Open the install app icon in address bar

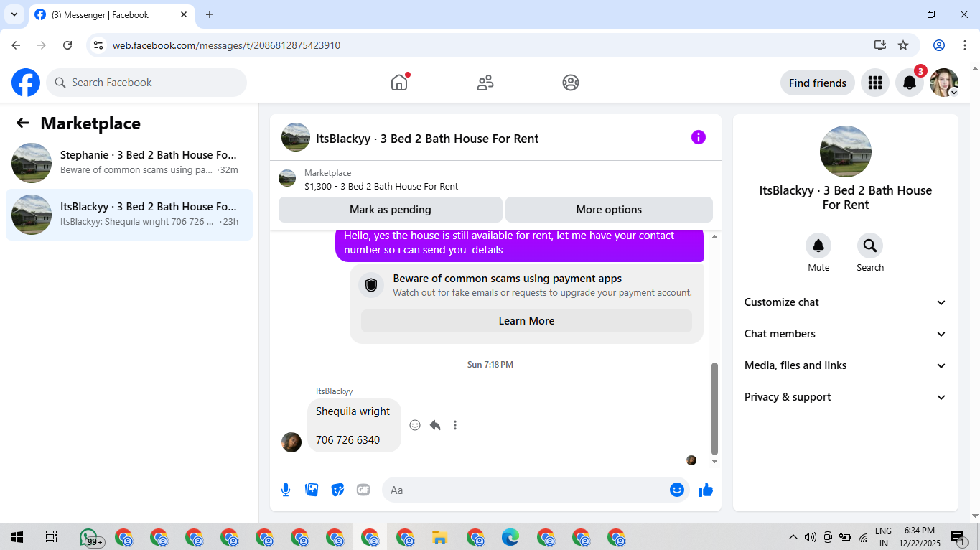click(x=880, y=45)
